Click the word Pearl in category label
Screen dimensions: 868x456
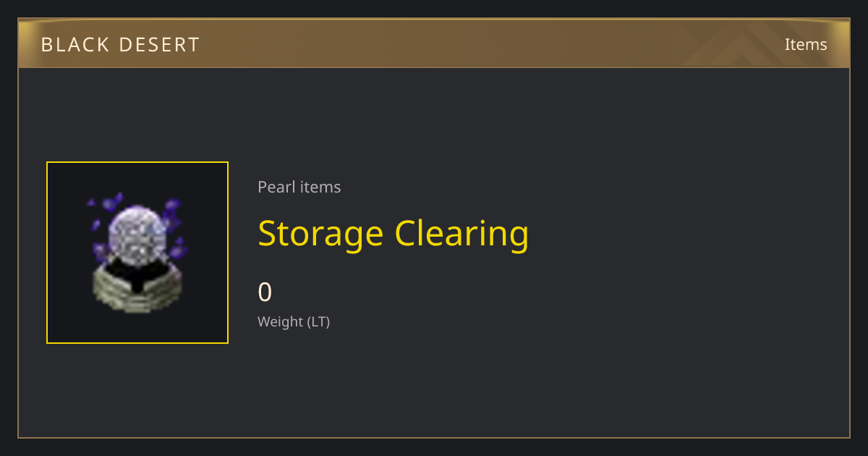pyautogui.click(x=276, y=187)
